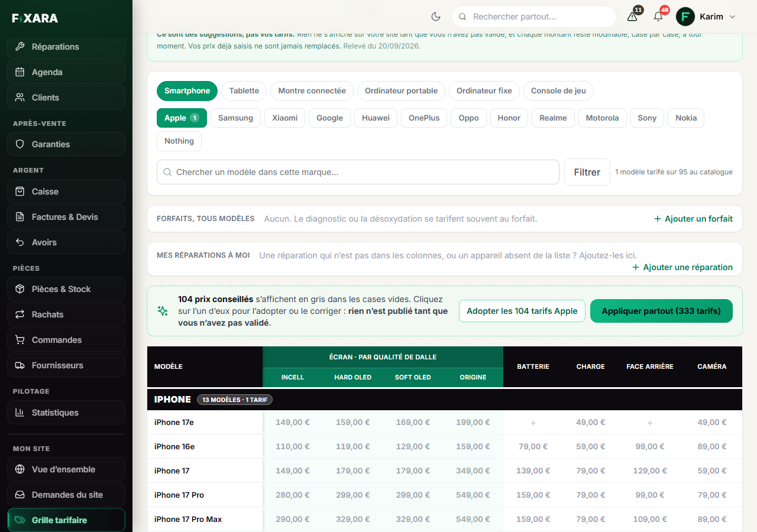Choose the Huawei brand

coord(376,118)
